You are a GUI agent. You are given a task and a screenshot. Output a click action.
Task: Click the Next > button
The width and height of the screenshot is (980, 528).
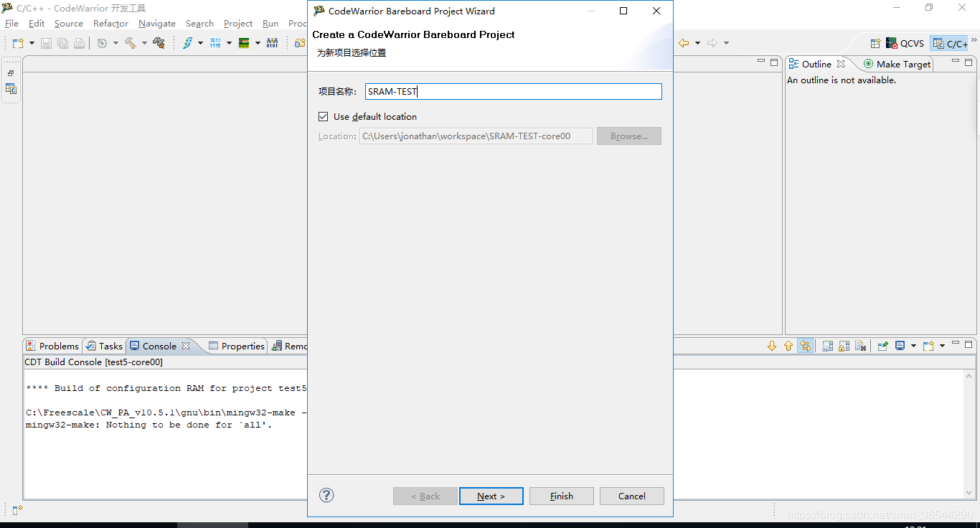click(491, 496)
